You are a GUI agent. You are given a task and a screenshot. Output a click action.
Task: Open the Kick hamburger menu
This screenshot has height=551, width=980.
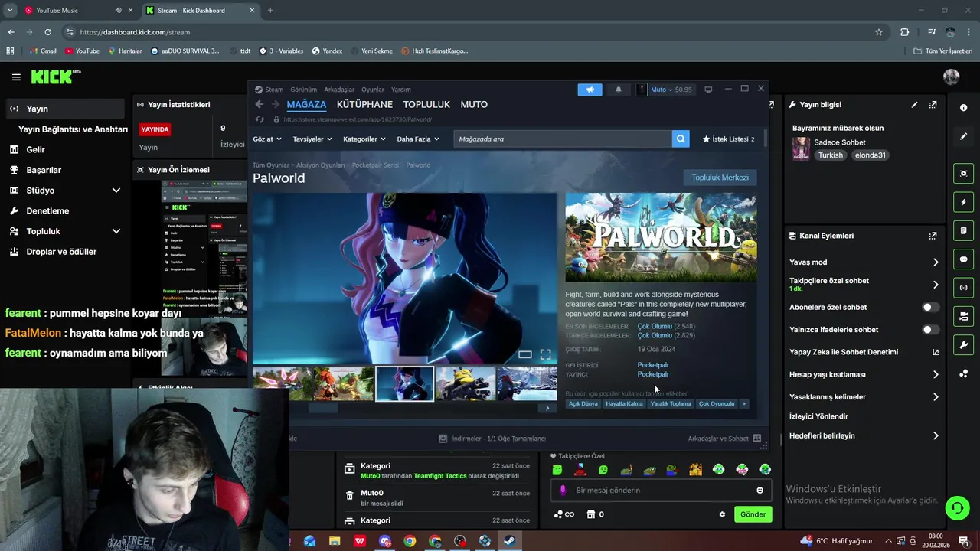click(16, 77)
